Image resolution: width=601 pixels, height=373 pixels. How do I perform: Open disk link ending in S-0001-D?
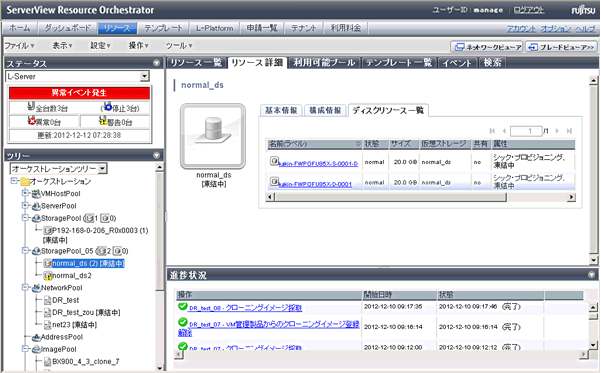click(318, 164)
